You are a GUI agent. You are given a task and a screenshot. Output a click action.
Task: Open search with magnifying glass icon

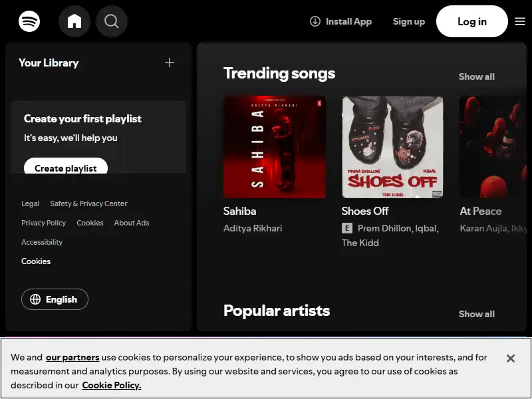111,21
